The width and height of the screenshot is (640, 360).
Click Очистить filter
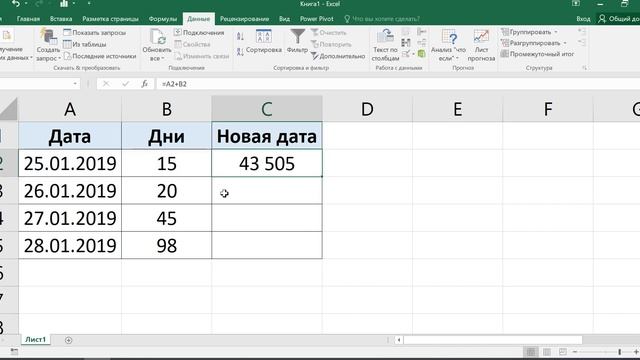click(329, 32)
